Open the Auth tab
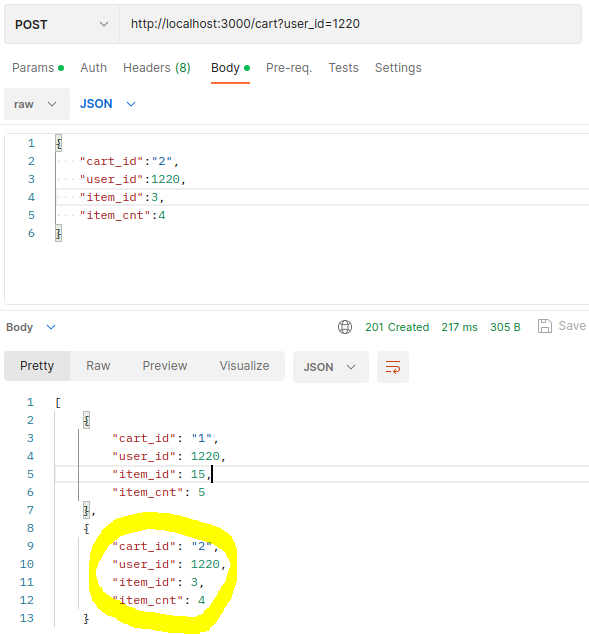 click(93, 68)
